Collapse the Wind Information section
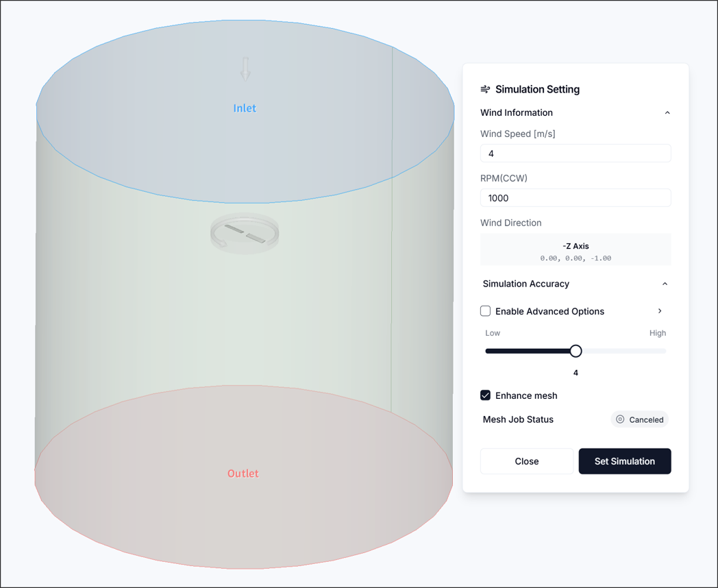 667,112
